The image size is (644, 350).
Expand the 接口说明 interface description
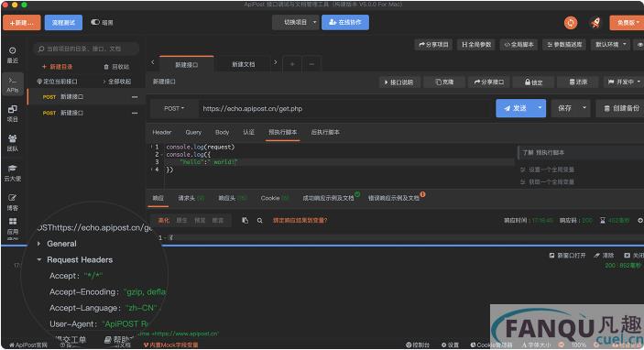tap(398, 82)
